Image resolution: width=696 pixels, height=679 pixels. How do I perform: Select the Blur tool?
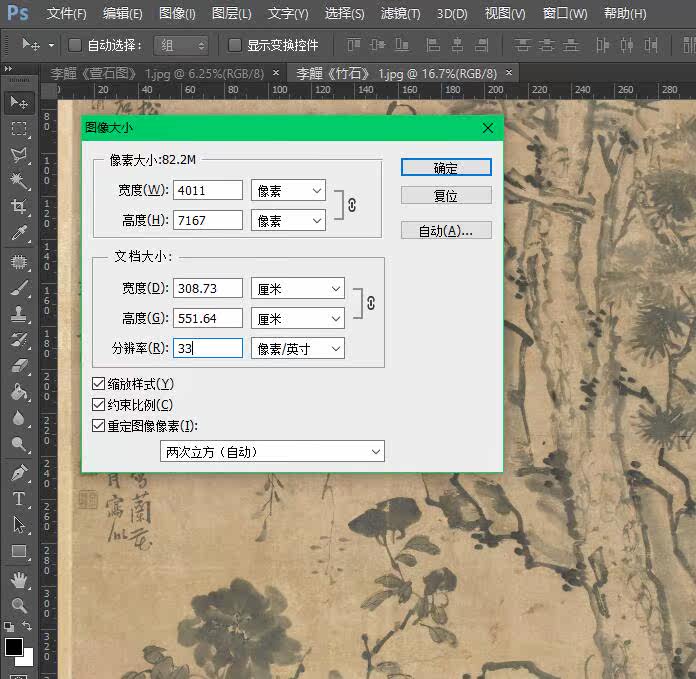tap(19, 418)
